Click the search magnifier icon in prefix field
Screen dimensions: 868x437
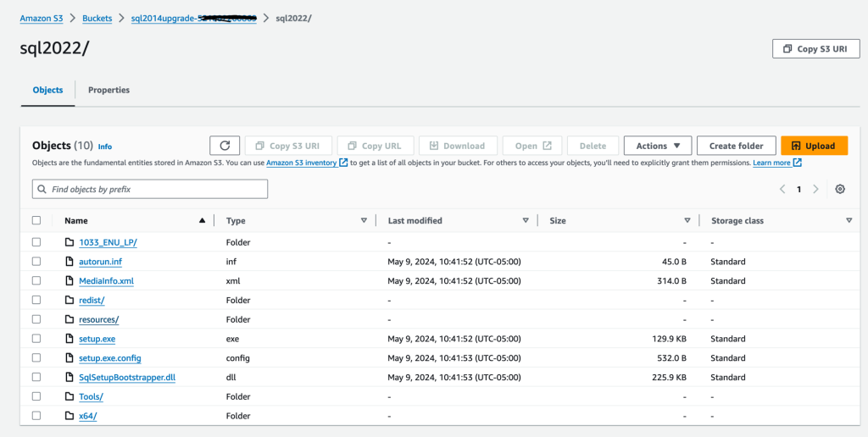tap(42, 189)
